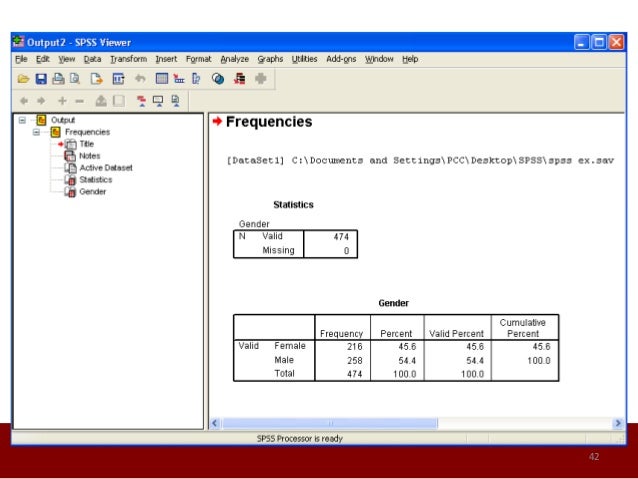
Task: Click the Go to Data grid icon
Action: (x=162, y=78)
